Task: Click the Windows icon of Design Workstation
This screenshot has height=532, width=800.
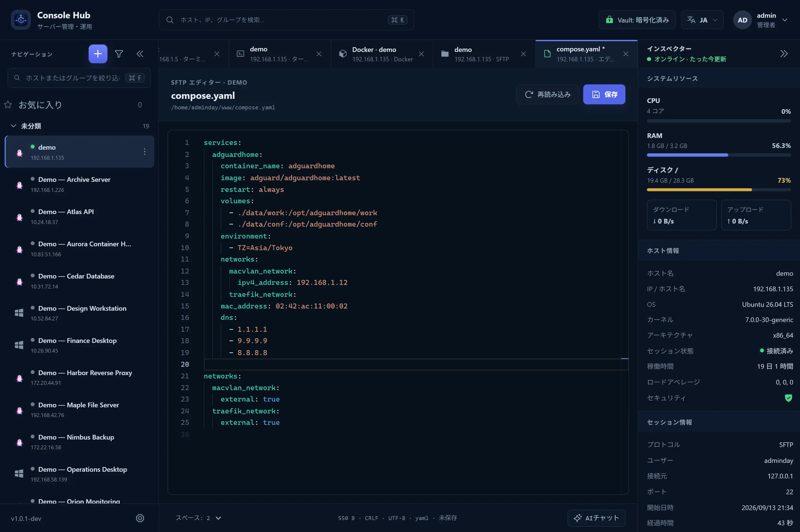Action: click(19, 313)
